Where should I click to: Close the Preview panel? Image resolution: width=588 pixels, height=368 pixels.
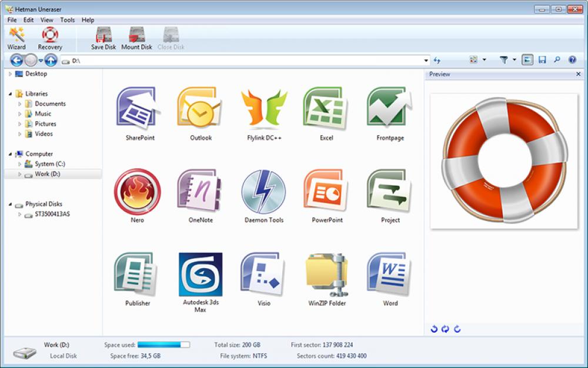pos(579,74)
